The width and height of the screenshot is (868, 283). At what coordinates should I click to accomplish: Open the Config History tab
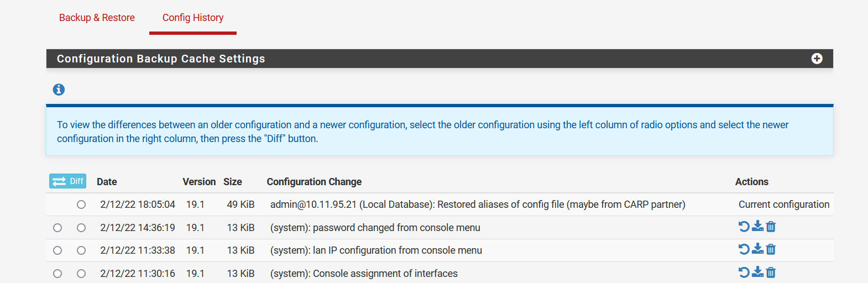[193, 18]
